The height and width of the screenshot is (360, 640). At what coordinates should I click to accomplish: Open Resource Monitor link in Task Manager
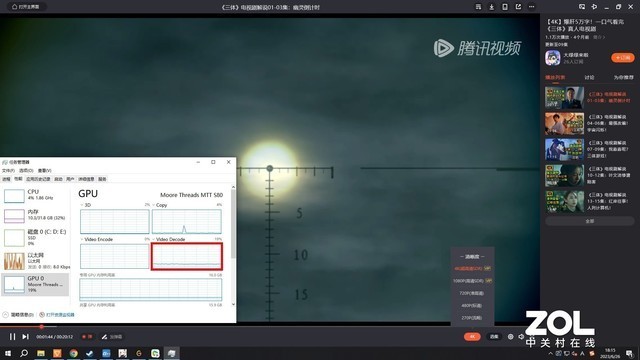[x=57, y=315]
